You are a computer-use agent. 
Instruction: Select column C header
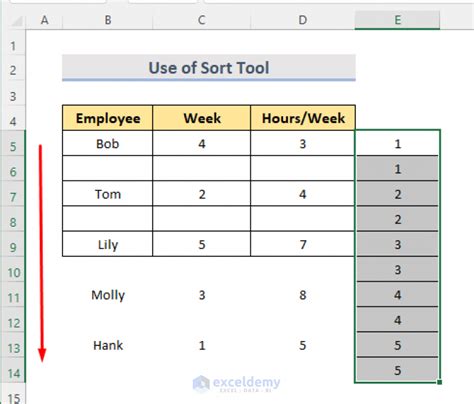coord(202,20)
